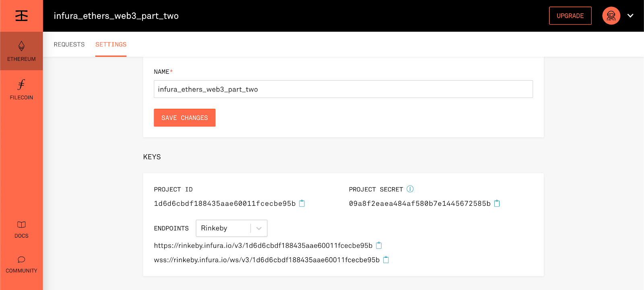The height and width of the screenshot is (290, 644).
Task: Open the Rinkeby endpoints dropdown
Action: (x=231, y=228)
